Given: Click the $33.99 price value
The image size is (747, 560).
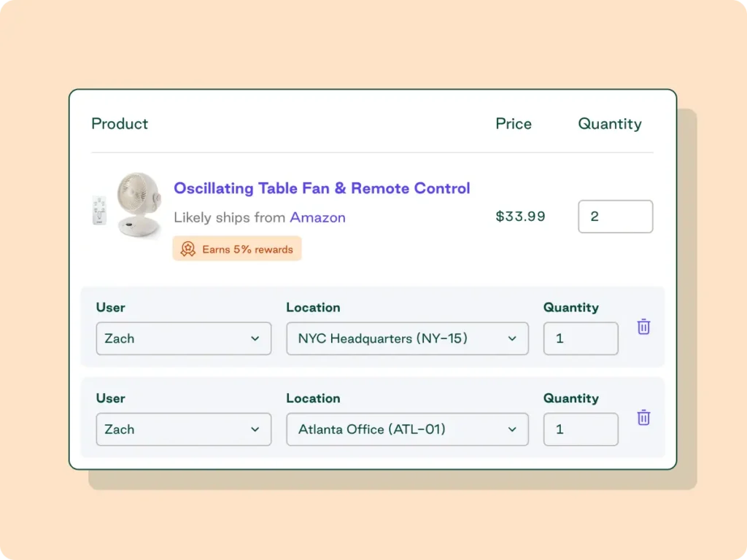Looking at the screenshot, I should 520,217.
